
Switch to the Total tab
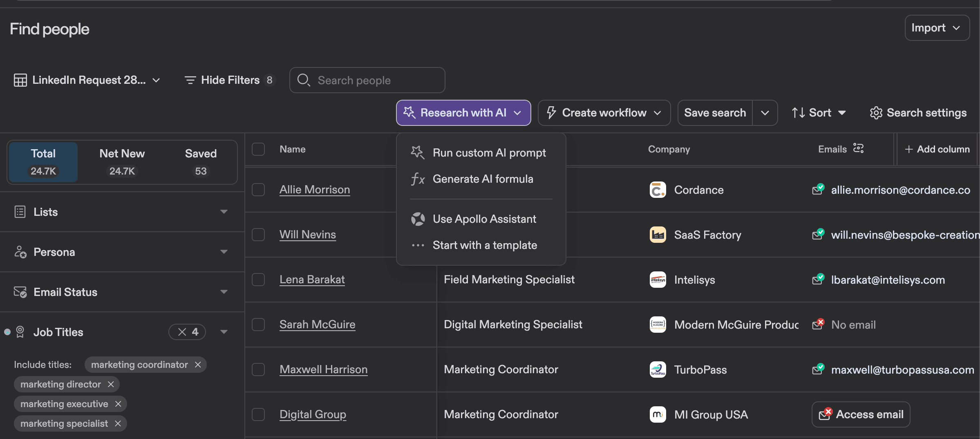(43, 162)
